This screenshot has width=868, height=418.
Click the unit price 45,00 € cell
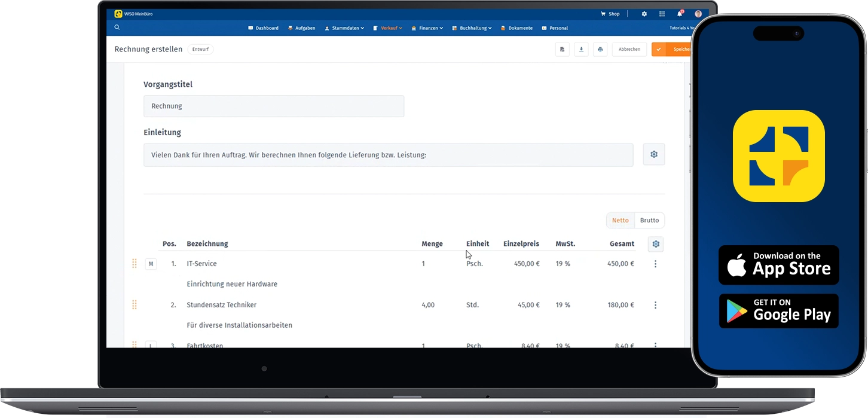click(x=528, y=305)
